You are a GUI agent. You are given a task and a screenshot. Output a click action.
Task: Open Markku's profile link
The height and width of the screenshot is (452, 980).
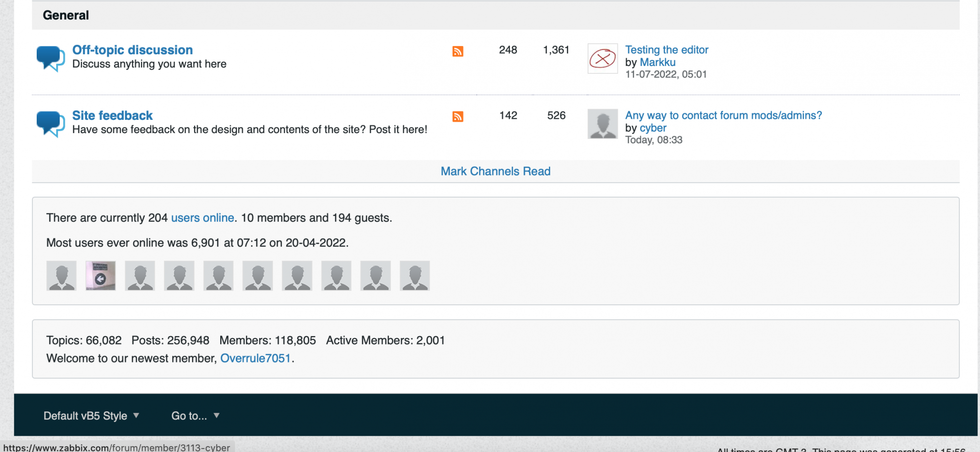click(658, 63)
